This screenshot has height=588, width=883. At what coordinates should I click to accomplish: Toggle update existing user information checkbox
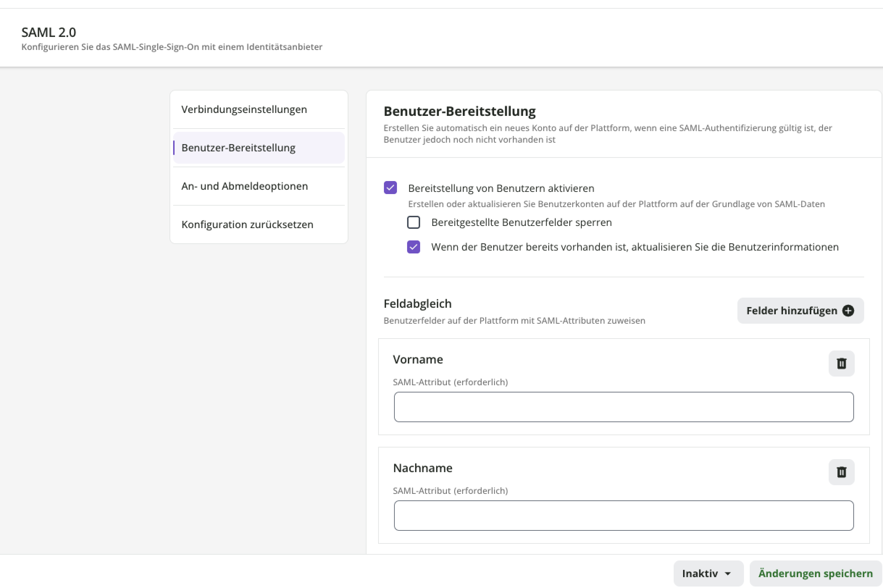click(x=413, y=247)
